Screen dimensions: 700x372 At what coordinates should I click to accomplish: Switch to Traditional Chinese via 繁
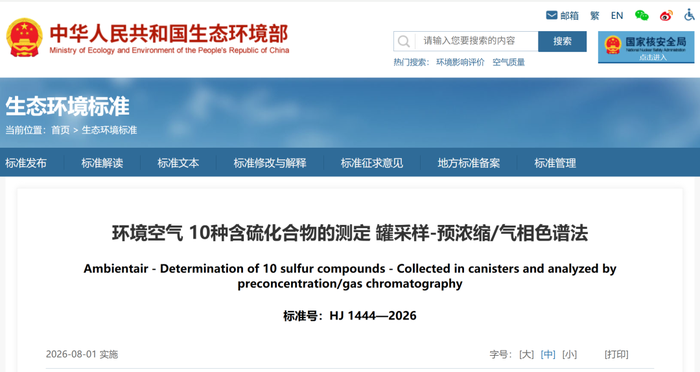[594, 16]
